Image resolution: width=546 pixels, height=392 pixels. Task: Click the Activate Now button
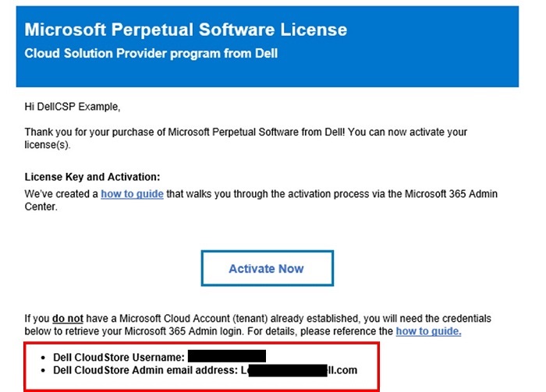pos(267,268)
